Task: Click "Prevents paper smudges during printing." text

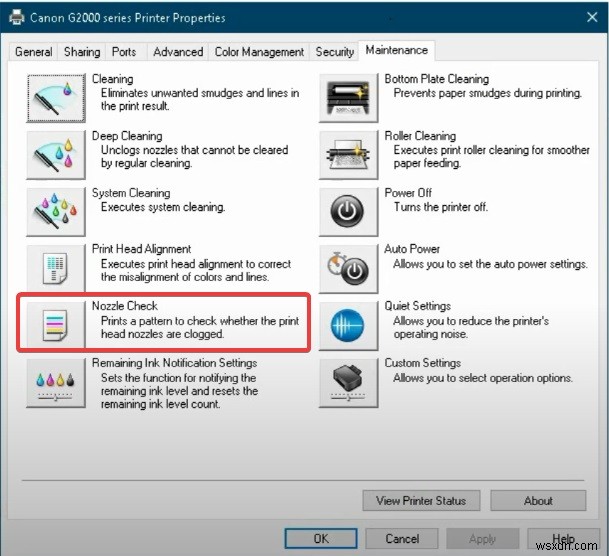Action: [488, 93]
